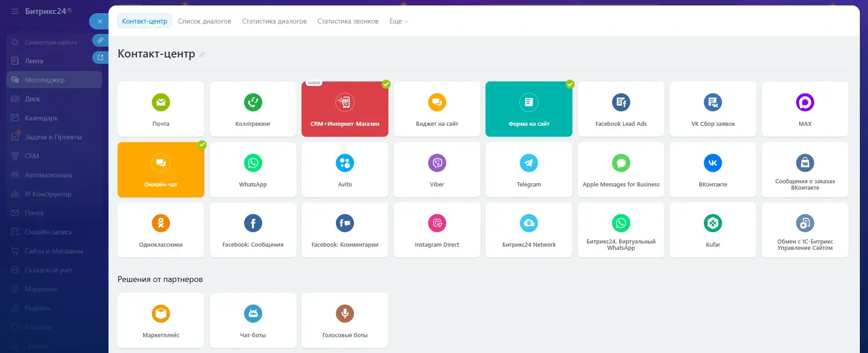
Task: Open the MAX messenger tile
Action: pyautogui.click(x=805, y=109)
